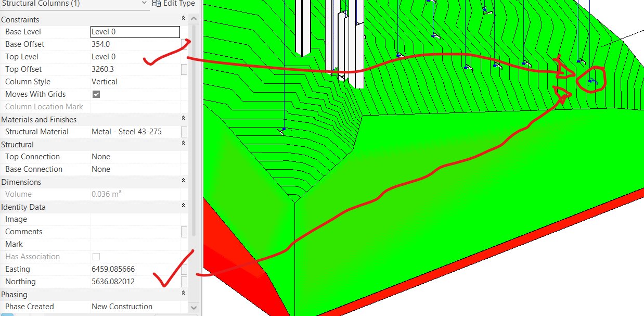Click the Northing parameter label
This screenshot has width=644, height=316.
pyautogui.click(x=20, y=282)
